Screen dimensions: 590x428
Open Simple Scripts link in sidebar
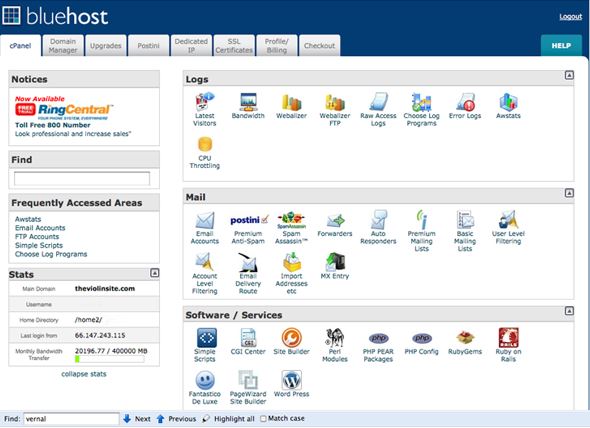[39, 245]
